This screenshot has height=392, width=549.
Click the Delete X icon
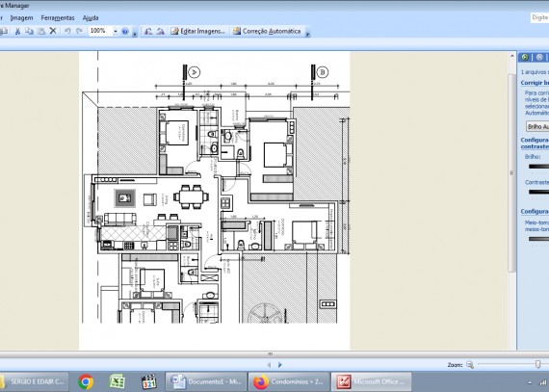point(53,31)
